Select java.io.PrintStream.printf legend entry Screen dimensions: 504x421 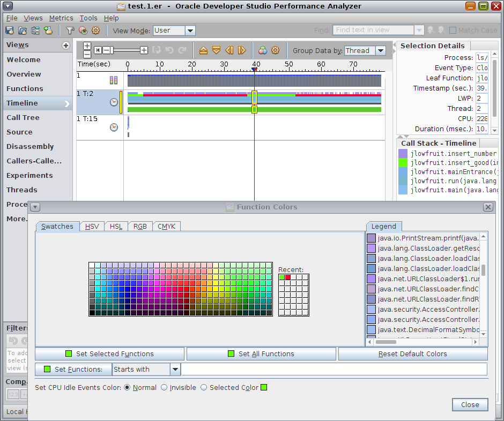[423, 238]
